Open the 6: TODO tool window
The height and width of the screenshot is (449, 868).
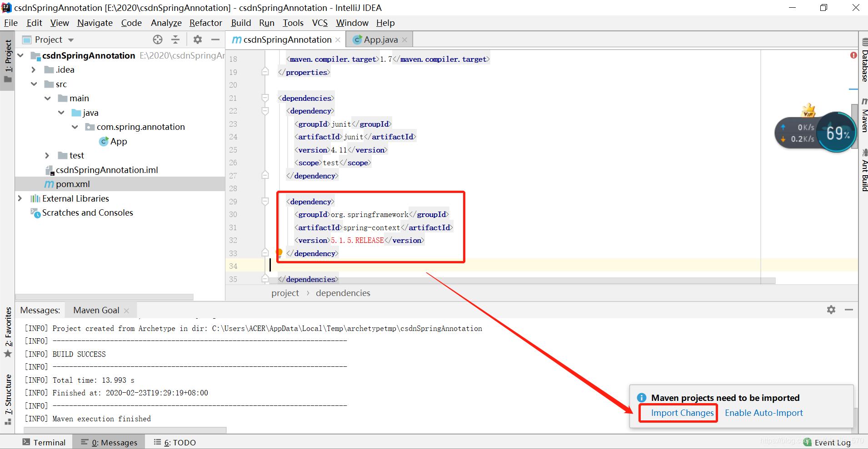point(175,442)
